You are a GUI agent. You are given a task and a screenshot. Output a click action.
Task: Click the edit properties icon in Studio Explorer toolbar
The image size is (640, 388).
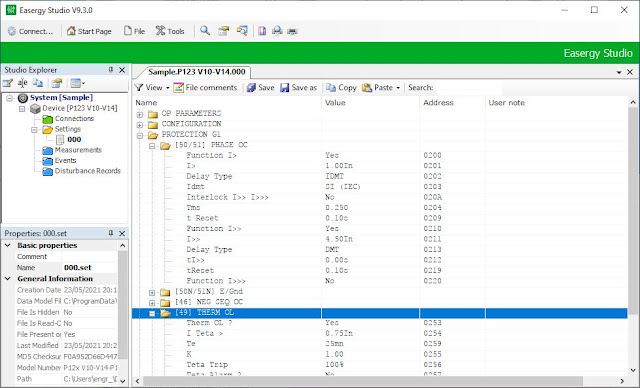(8, 83)
